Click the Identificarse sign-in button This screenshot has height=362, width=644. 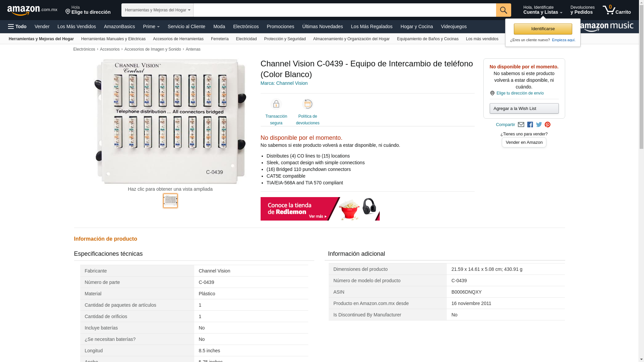click(x=543, y=29)
